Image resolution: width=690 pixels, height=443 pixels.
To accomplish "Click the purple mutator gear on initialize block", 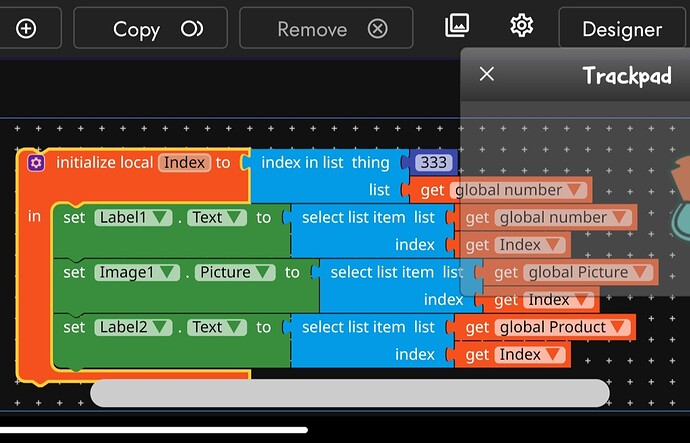I will click(36, 163).
